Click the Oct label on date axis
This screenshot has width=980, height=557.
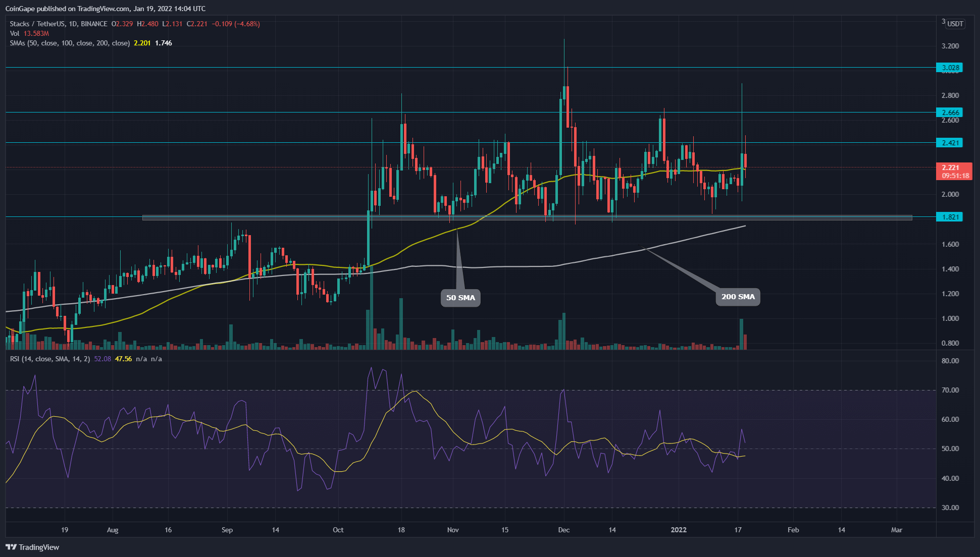point(338,530)
